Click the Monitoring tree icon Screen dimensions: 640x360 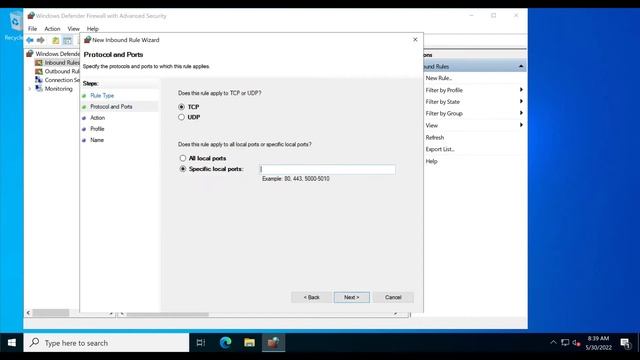tap(39, 89)
